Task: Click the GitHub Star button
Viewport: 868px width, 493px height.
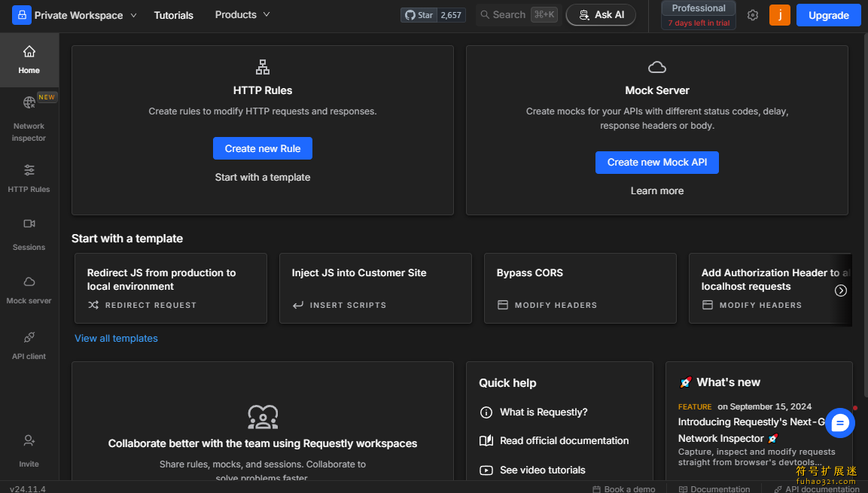Action: pos(419,15)
